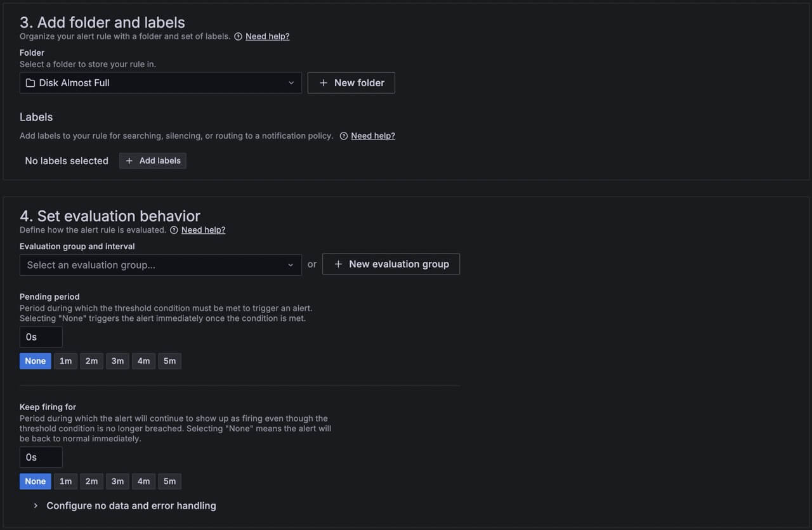
Task: Open the Select an evaluation group dropdown
Action: [x=160, y=265]
